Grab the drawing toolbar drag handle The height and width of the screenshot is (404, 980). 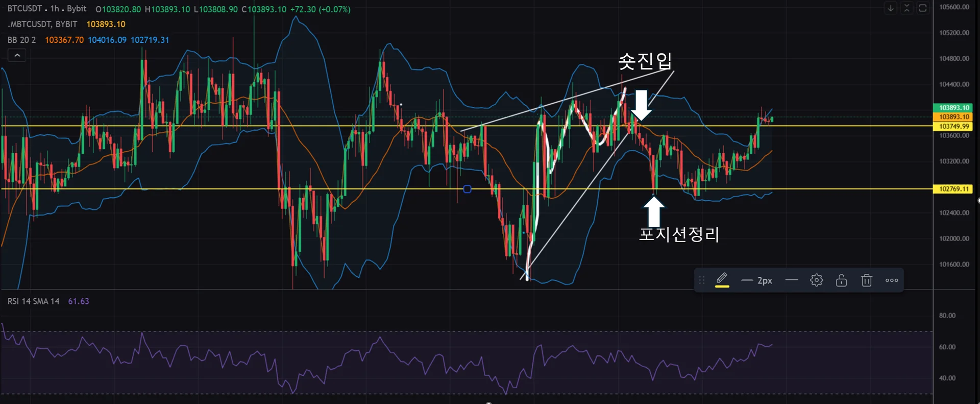(702, 280)
